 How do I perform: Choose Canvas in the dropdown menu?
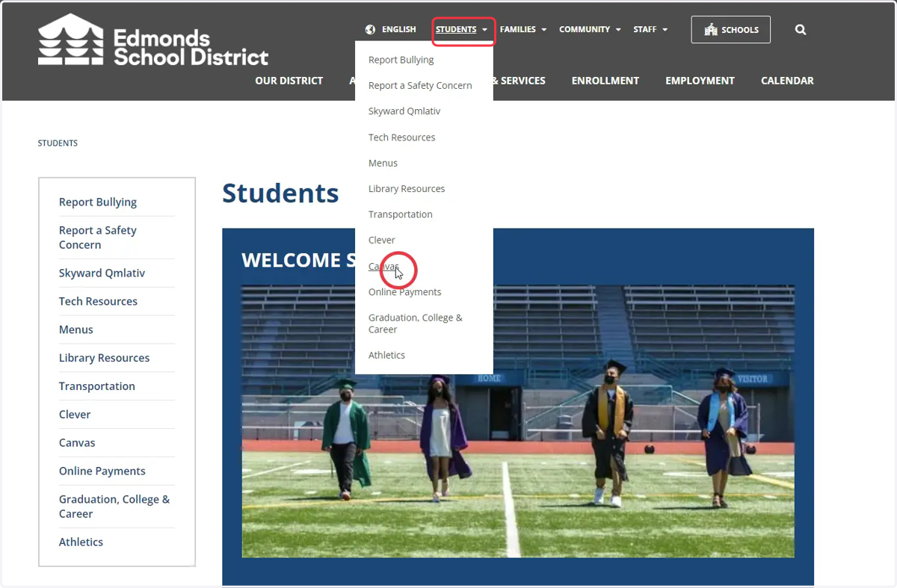(x=384, y=266)
